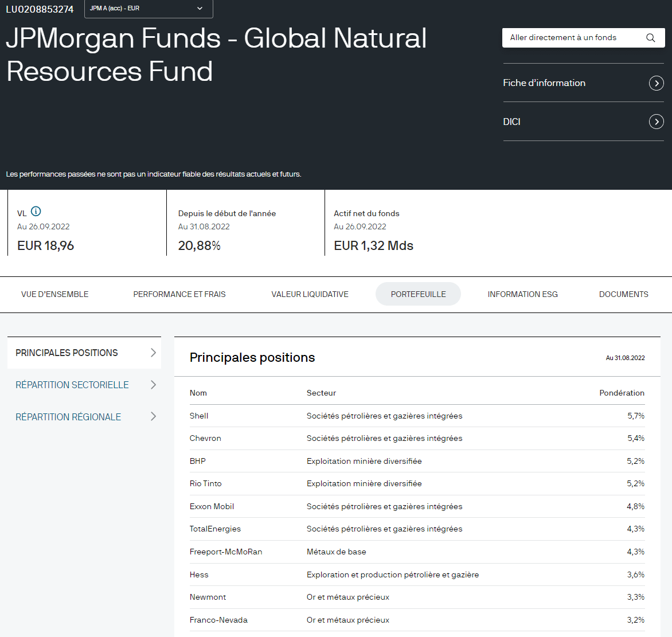Go to the Valeur liquidative tab

[x=310, y=294]
